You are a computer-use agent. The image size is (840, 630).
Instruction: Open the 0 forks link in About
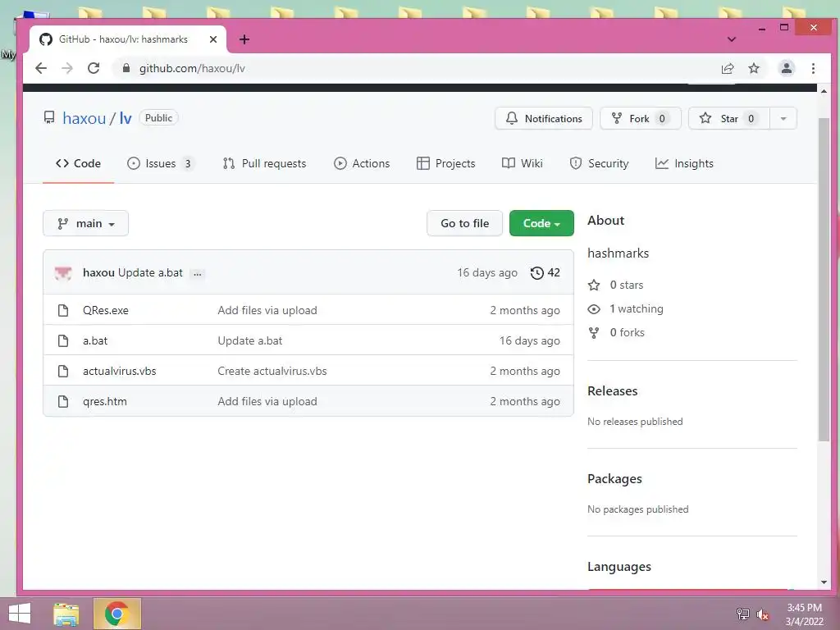point(616,332)
